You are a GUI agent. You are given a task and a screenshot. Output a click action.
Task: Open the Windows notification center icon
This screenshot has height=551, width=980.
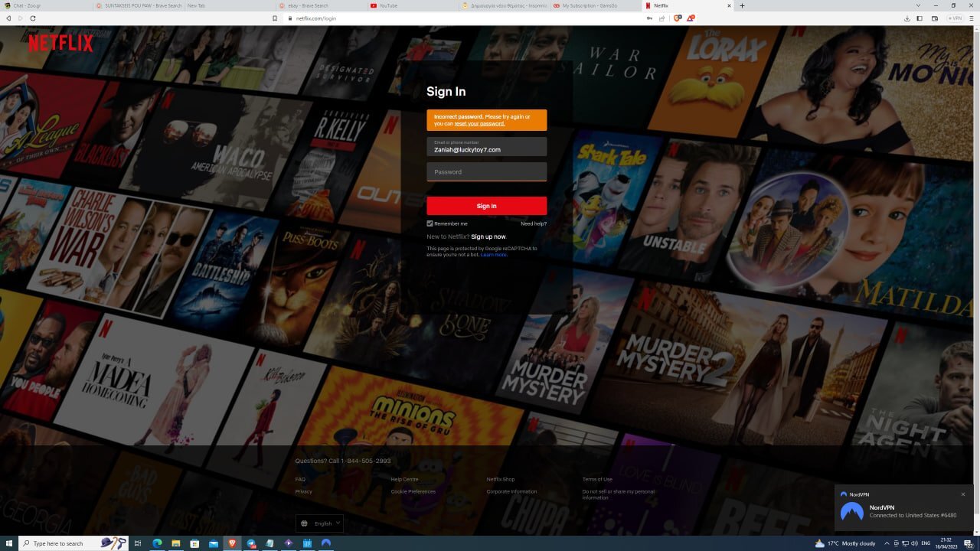point(969,543)
